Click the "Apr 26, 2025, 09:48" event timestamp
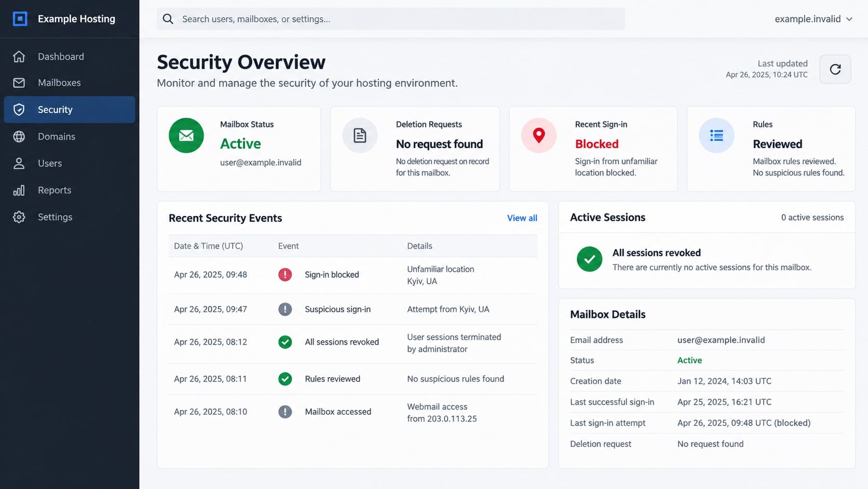This screenshot has width=868, height=489. [210, 274]
